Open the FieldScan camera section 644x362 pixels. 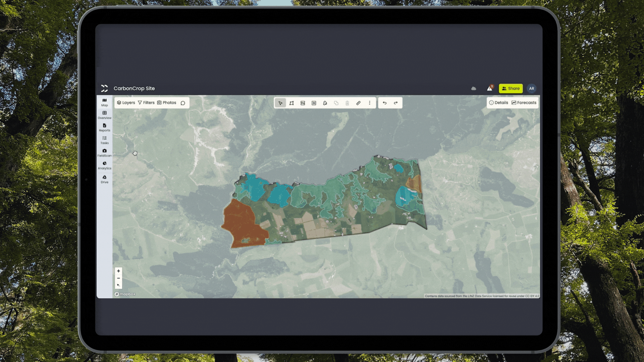coord(104,153)
